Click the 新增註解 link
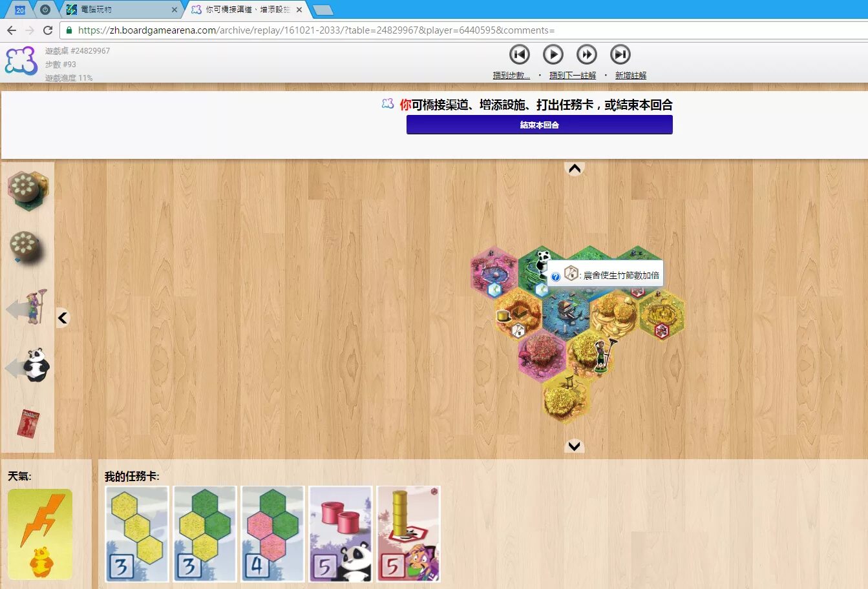The width and height of the screenshot is (868, 589). (x=631, y=76)
